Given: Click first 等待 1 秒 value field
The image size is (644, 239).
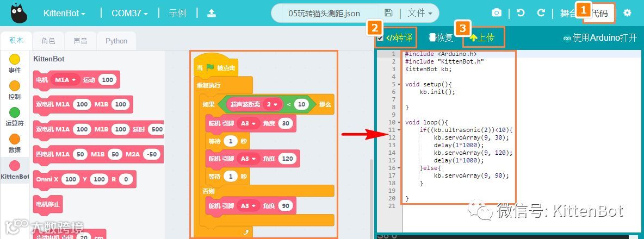Looking at the screenshot, I should (231, 141).
